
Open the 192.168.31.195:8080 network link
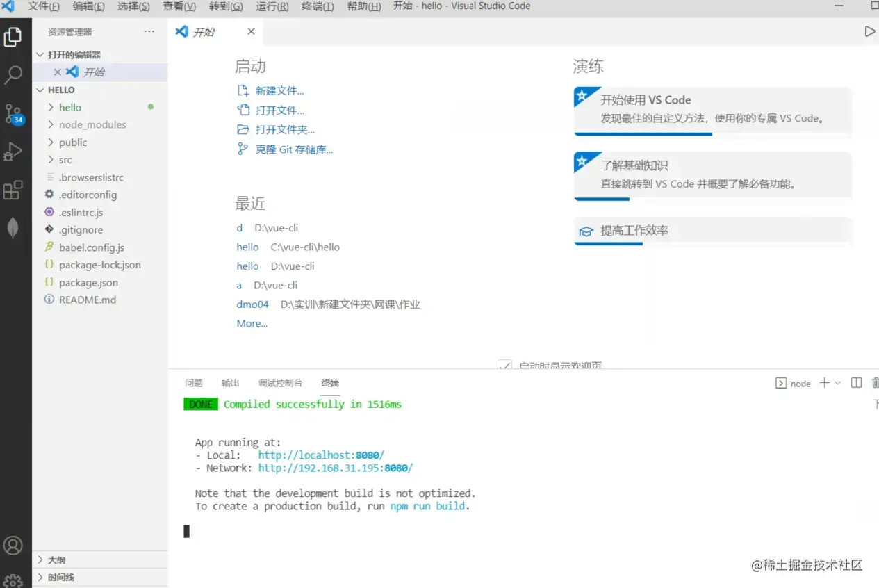(x=336, y=468)
